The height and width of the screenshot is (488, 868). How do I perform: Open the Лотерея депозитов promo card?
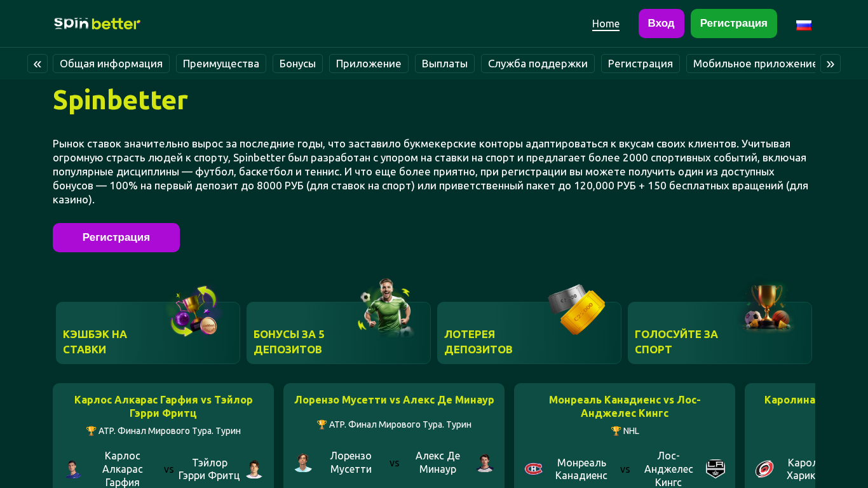[x=529, y=333]
